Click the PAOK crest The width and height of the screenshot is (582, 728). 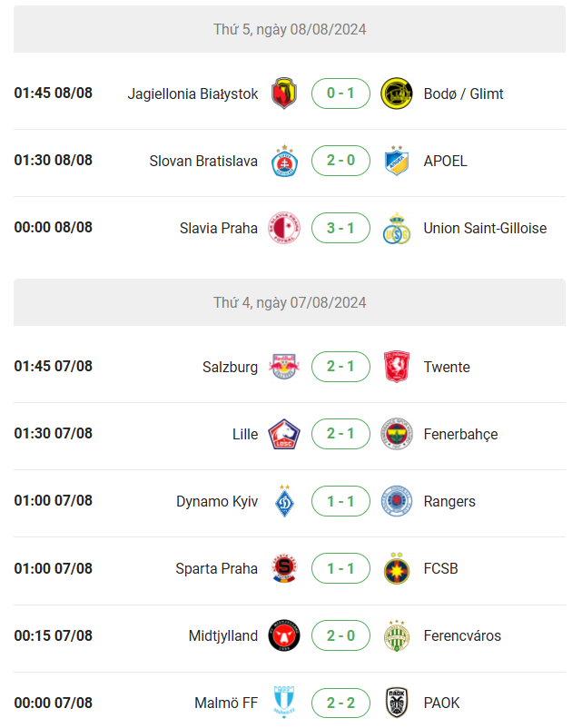pyautogui.click(x=397, y=703)
